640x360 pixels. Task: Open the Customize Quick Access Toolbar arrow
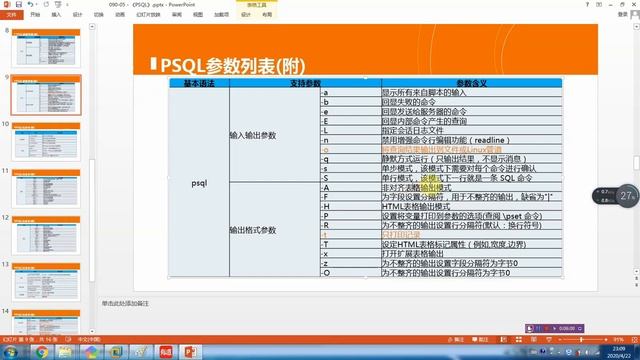pyautogui.click(x=67, y=5)
